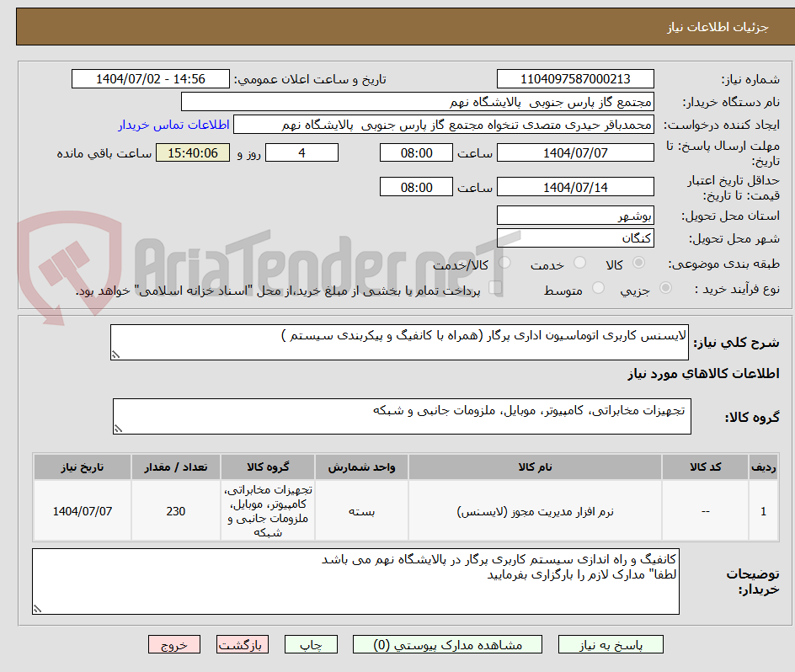
Task: Click the بوشهر province field
Action: pos(575,215)
